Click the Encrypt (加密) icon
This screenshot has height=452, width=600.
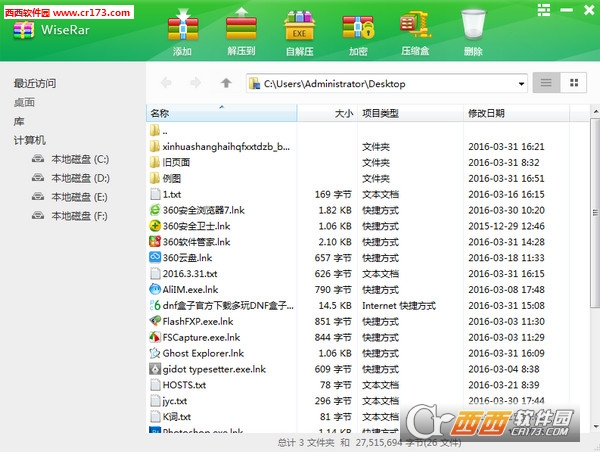coord(357,28)
